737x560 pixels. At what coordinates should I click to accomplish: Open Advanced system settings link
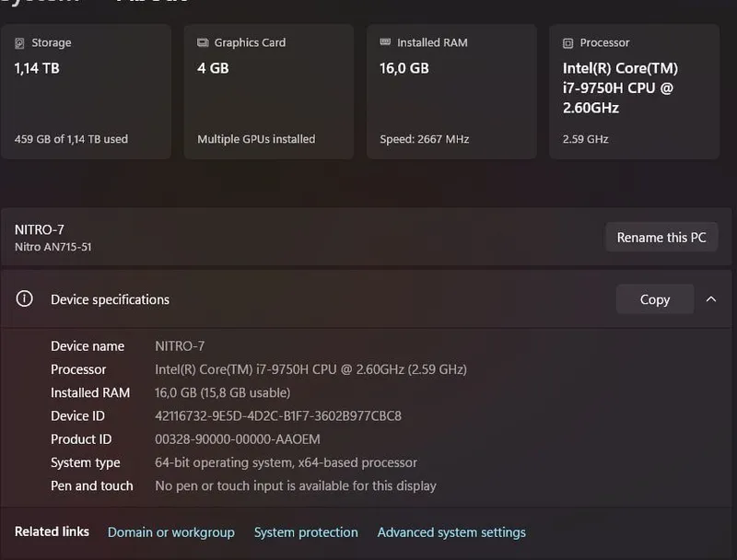tap(451, 532)
